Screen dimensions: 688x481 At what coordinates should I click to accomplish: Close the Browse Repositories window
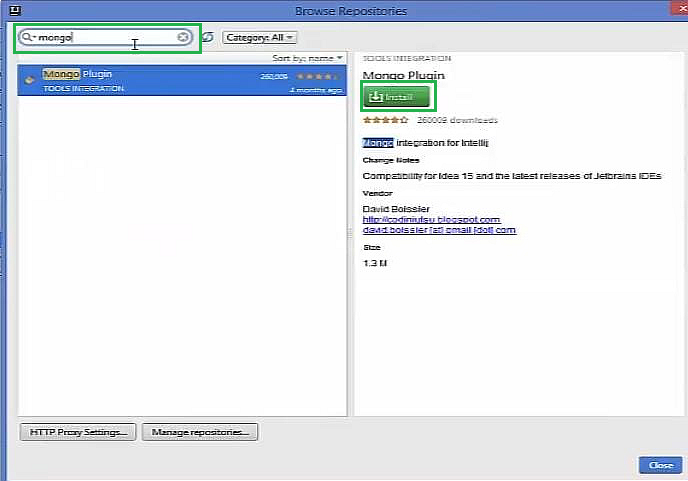(681, 9)
